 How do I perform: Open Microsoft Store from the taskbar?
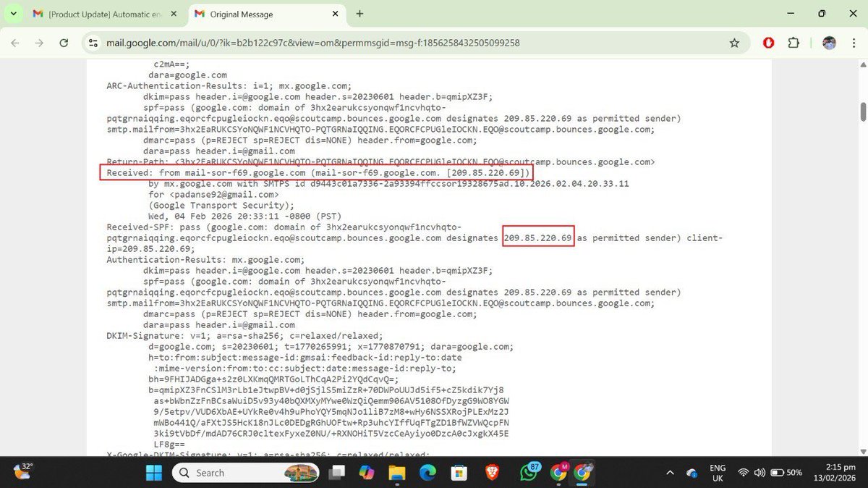click(458, 473)
